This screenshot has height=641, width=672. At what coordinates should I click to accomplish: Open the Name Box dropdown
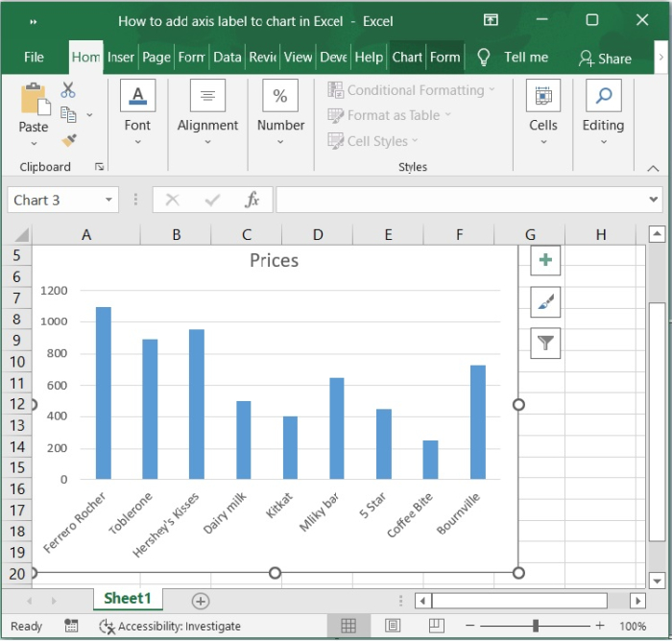tap(108, 200)
